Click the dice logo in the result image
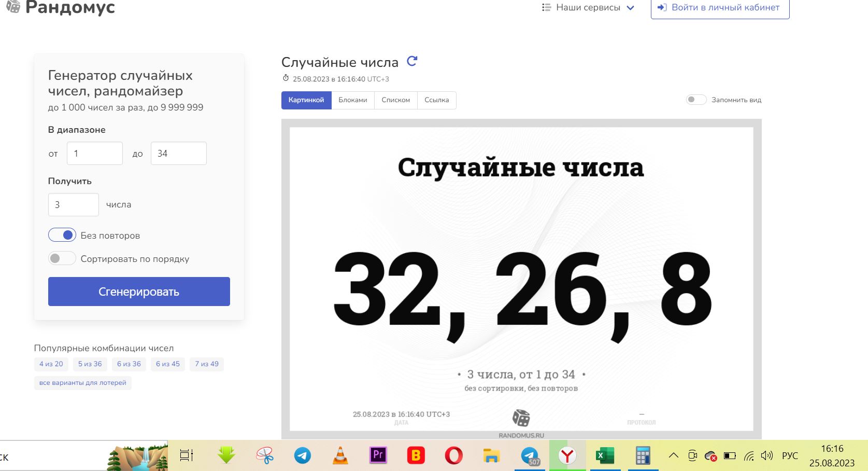The width and height of the screenshot is (868, 471). pos(521,418)
